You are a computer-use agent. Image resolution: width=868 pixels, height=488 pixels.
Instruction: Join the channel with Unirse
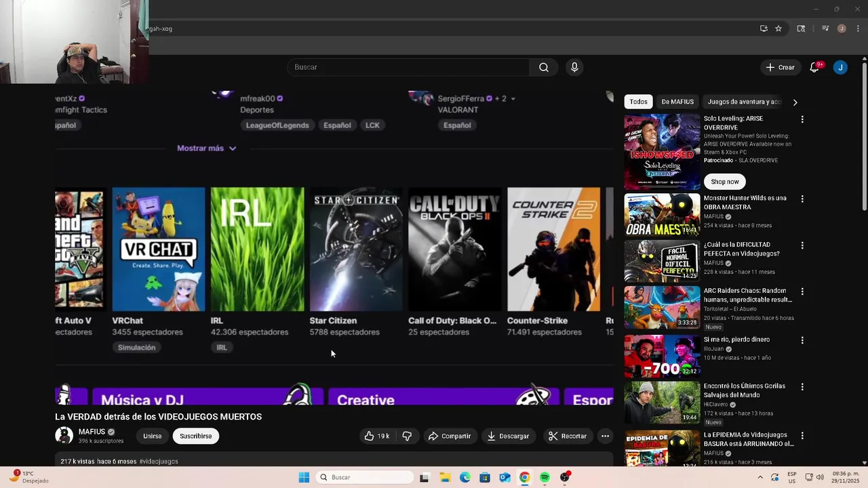coord(152,436)
